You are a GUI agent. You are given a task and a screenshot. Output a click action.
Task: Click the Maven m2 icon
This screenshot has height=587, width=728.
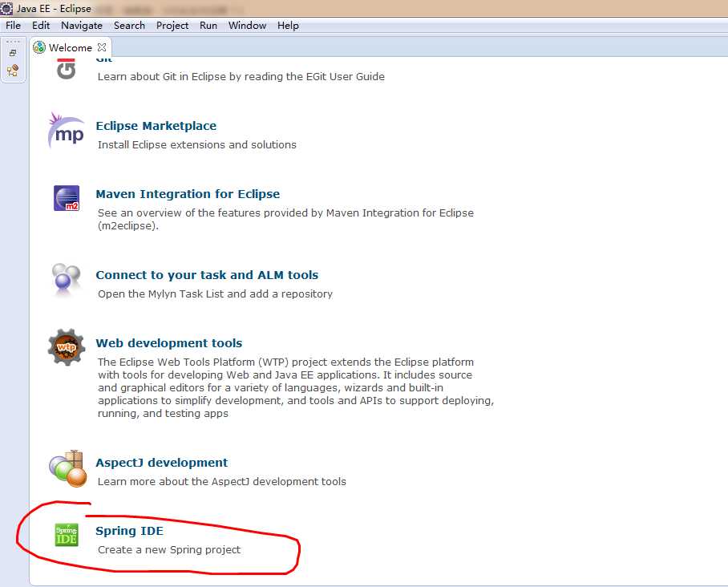coord(67,198)
